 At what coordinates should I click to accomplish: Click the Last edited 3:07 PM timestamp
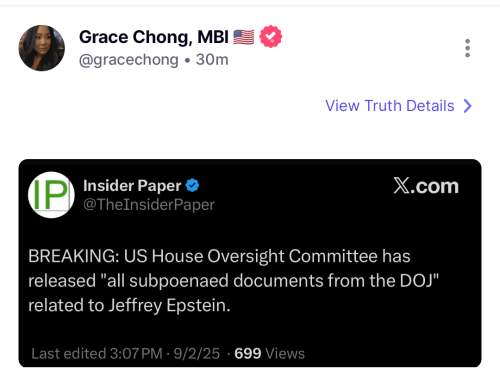coord(97,354)
